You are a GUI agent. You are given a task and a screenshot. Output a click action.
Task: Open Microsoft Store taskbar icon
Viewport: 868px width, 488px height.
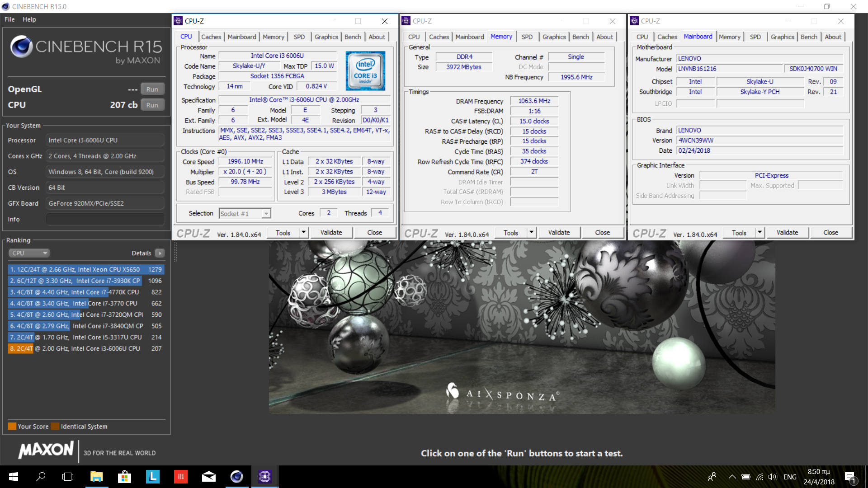pyautogui.click(x=124, y=477)
